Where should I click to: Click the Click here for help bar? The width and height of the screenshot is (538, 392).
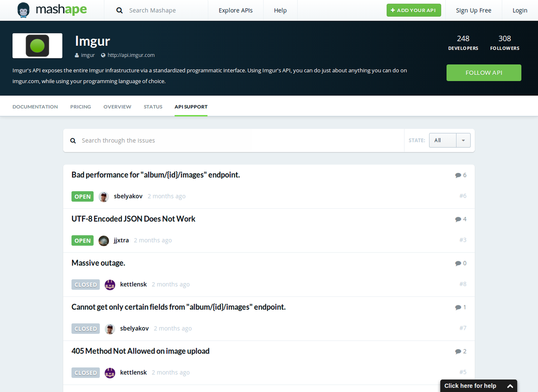pyautogui.click(x=479, y=386)
